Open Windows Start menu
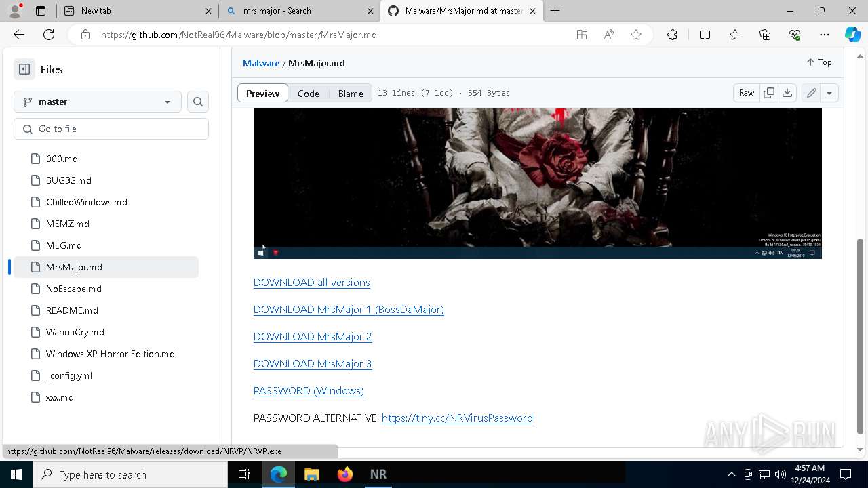 tap(16, 474)
